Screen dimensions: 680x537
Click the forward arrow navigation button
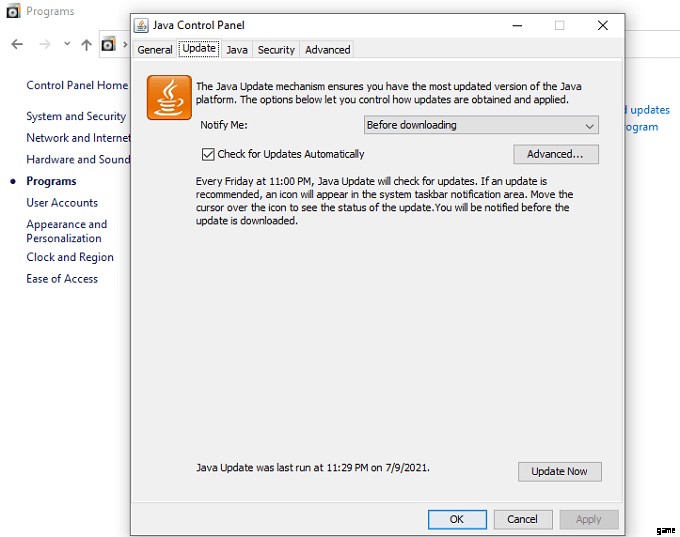(x=44, y=44)
